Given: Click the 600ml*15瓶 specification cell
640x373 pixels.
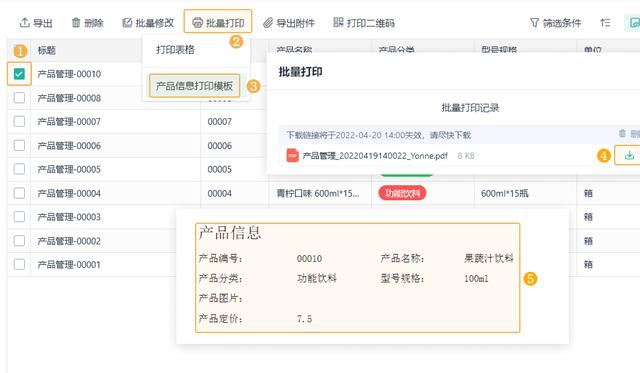Looking at the screenshot, I should coord(504,193).
